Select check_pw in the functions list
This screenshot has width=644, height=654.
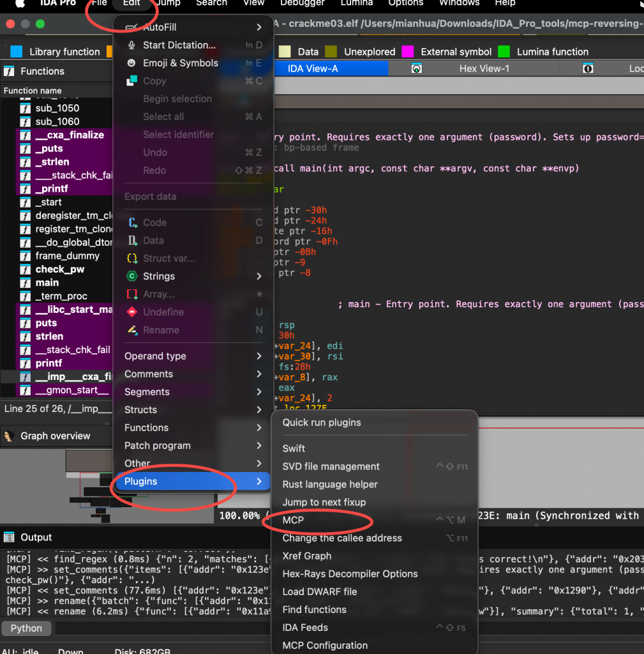[x=59, y=270]
